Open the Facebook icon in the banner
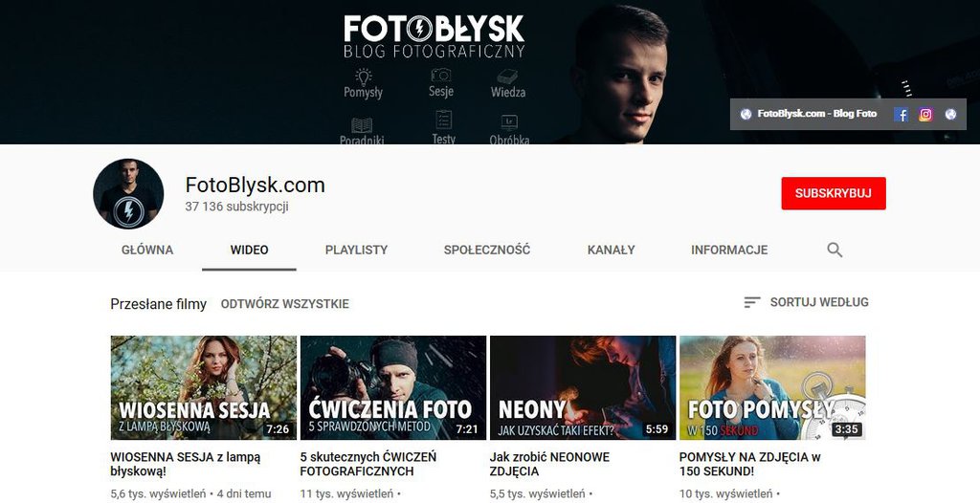 click(901, 115)
